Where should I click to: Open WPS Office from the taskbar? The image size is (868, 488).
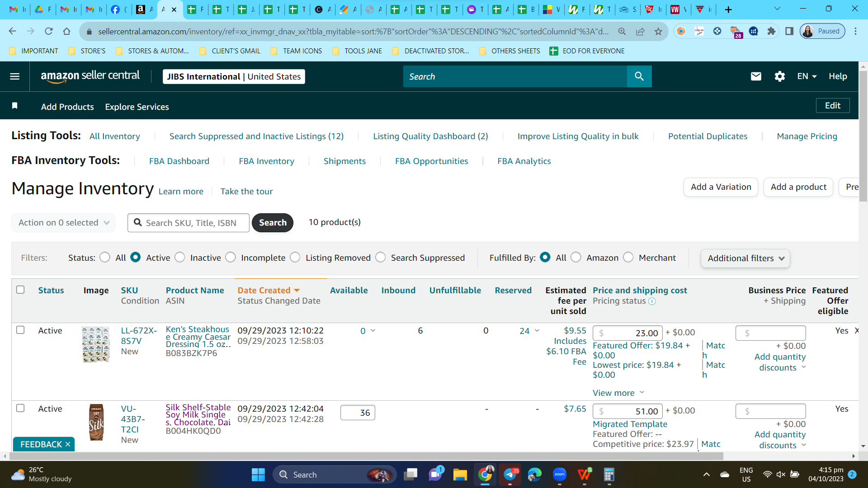coord(584,474)
